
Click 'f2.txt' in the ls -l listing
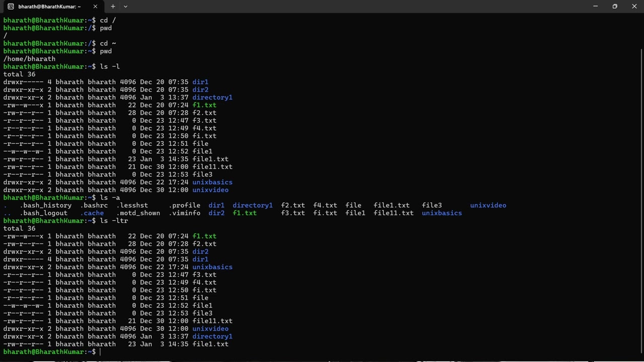(204, 113)
